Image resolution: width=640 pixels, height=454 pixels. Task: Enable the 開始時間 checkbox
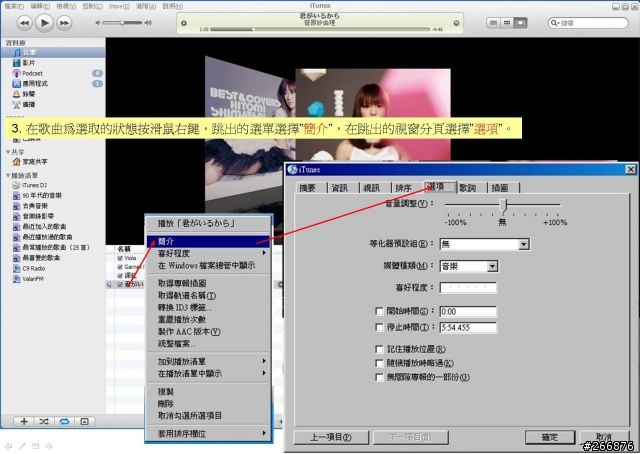tap(379, 312)
